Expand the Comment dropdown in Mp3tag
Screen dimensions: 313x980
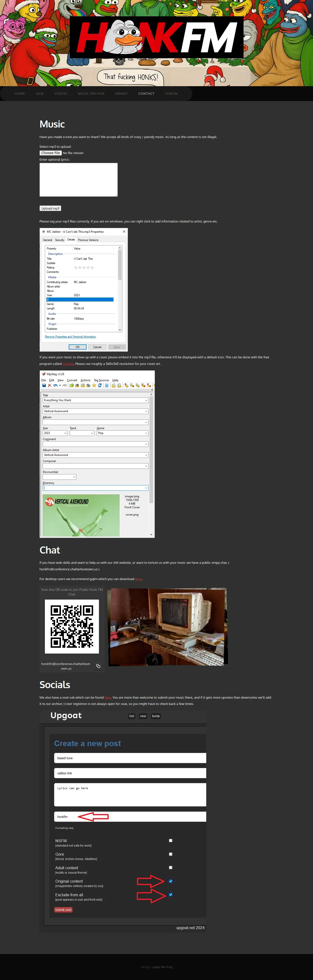point(146,444)
